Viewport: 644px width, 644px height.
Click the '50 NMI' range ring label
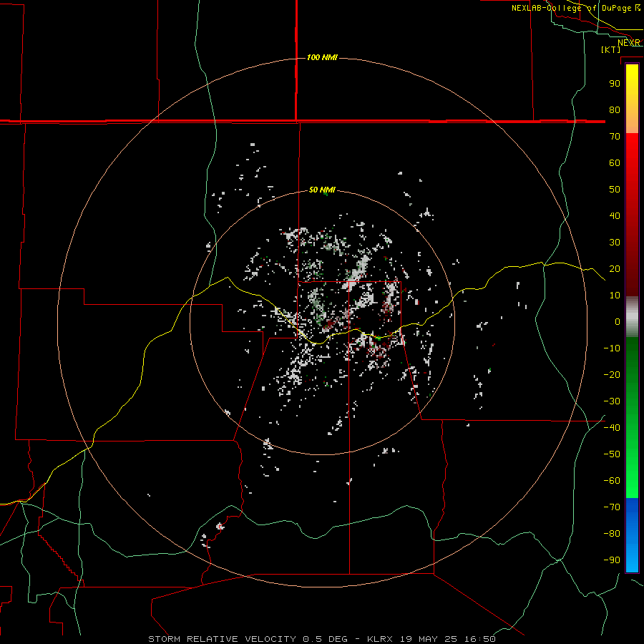(x=322, y=190)
